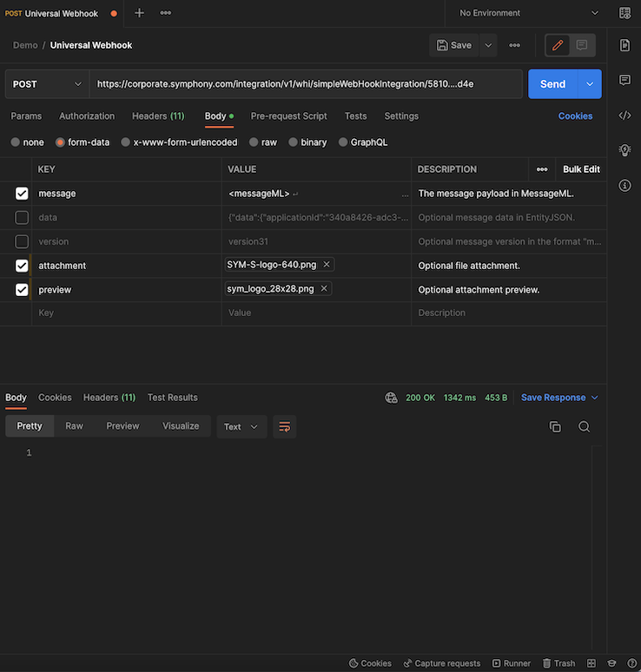Remove SYM-S-logo-640.png attachment file
The height and width of the screenshot is (672, 641).
(327, 265)
